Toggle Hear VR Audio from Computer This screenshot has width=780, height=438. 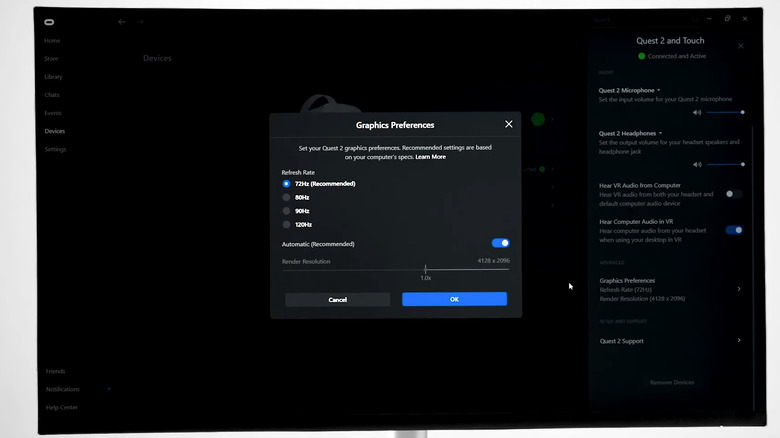coord(733,194)
